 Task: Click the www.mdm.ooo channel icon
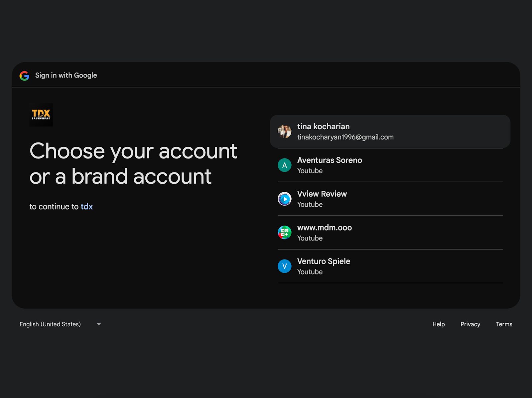tap(285, 233)
